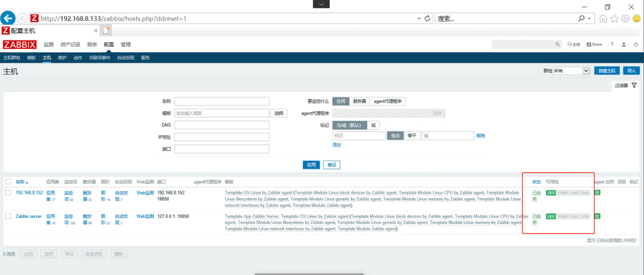This screenshot has height=275, width=644.
Task: Sort hosts by 状态 column header
Action: tap(536, 182)
